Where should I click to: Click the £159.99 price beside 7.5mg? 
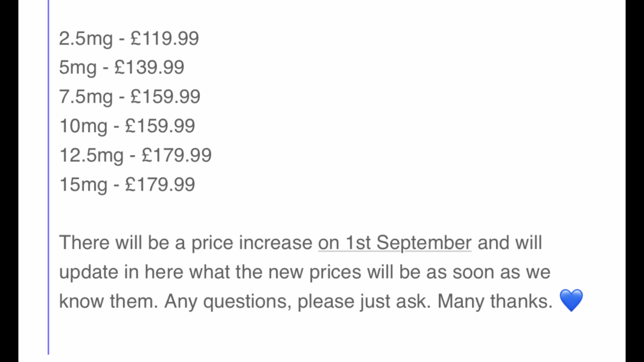pyautogui.click(x=165, y=97)
